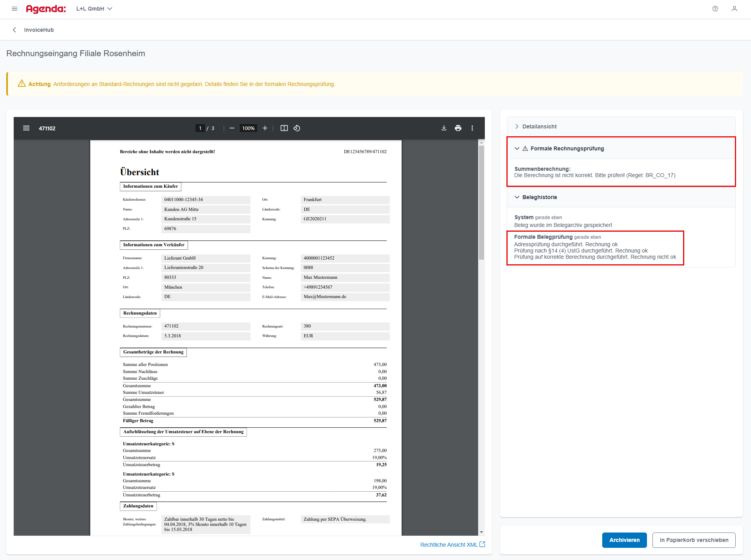Open the hamburger navigation menu

15,9
